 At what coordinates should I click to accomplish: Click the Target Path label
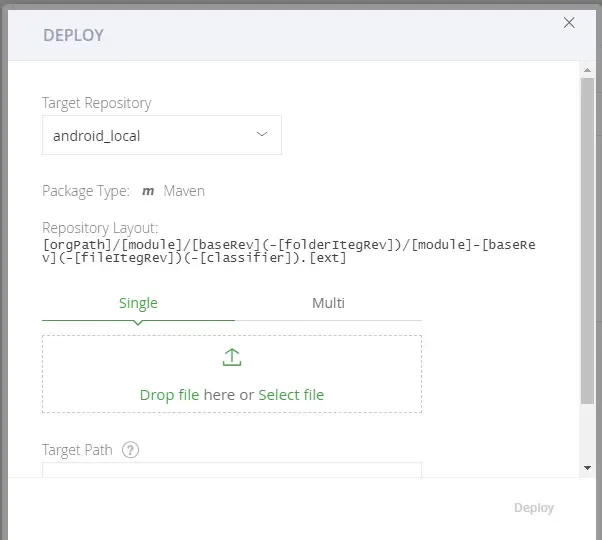pos(77,450)
